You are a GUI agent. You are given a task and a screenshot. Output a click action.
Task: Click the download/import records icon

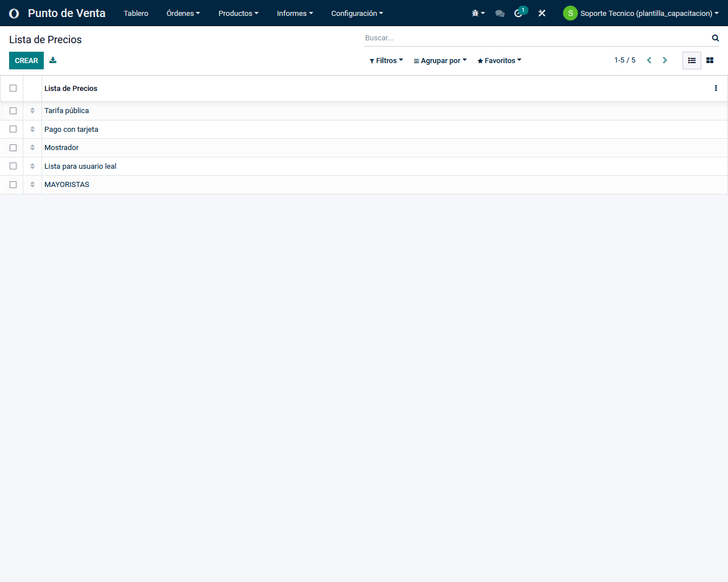pyautogui.click(x=53, y=60)
